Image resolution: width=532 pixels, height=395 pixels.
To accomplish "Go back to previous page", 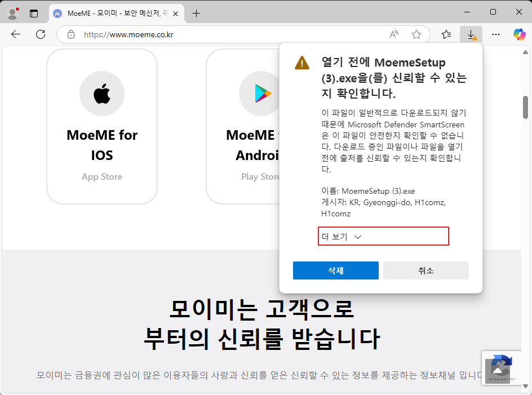I will click(x=16, y=34).
